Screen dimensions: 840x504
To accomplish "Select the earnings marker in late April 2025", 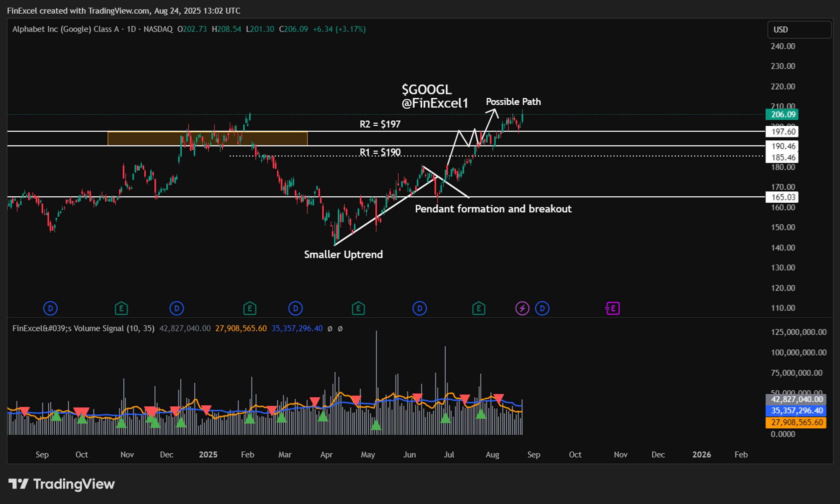I will 358,308.
